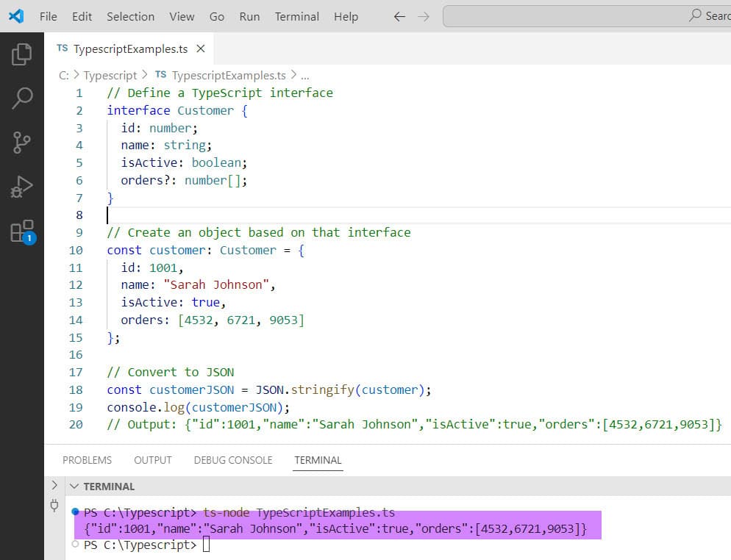Click the Run and Debug icon
The image size is (731, 560).
(x=22, y=187)
